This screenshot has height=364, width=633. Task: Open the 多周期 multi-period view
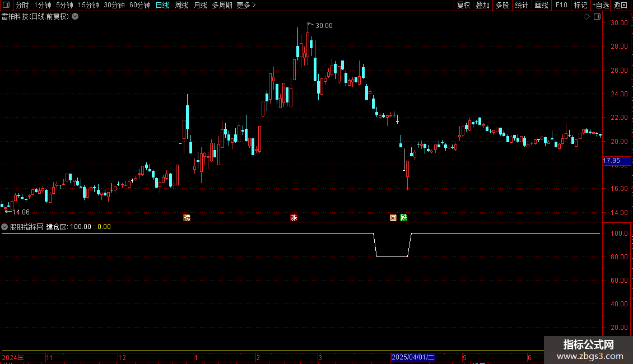coord(222,5)
